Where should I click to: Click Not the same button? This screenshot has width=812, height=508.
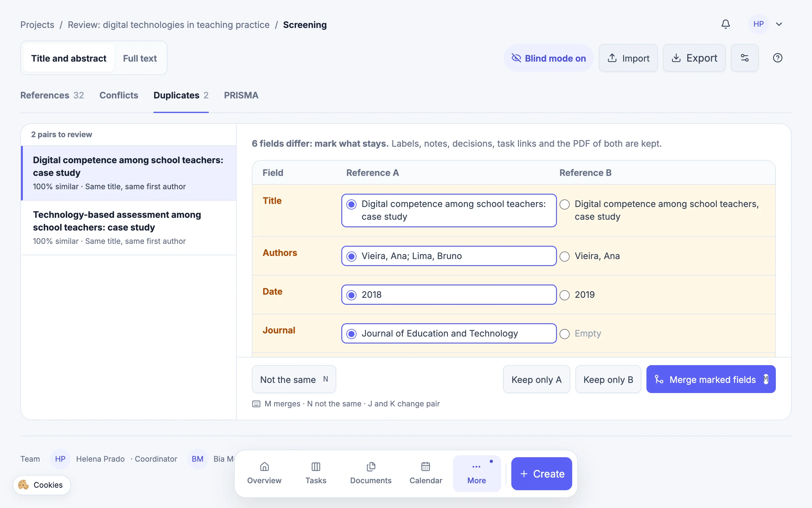294,379
